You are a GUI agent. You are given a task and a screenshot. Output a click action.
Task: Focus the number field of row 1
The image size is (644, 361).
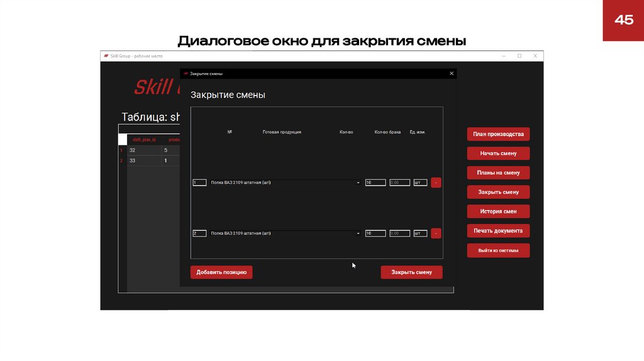point(199,182)
